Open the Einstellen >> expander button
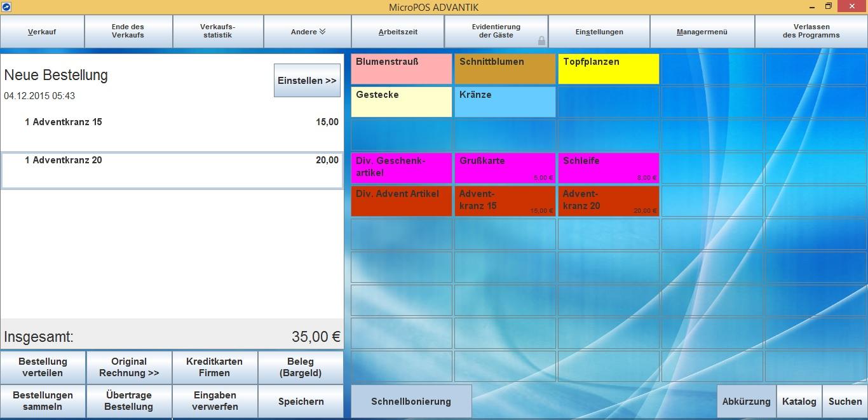 307,81
